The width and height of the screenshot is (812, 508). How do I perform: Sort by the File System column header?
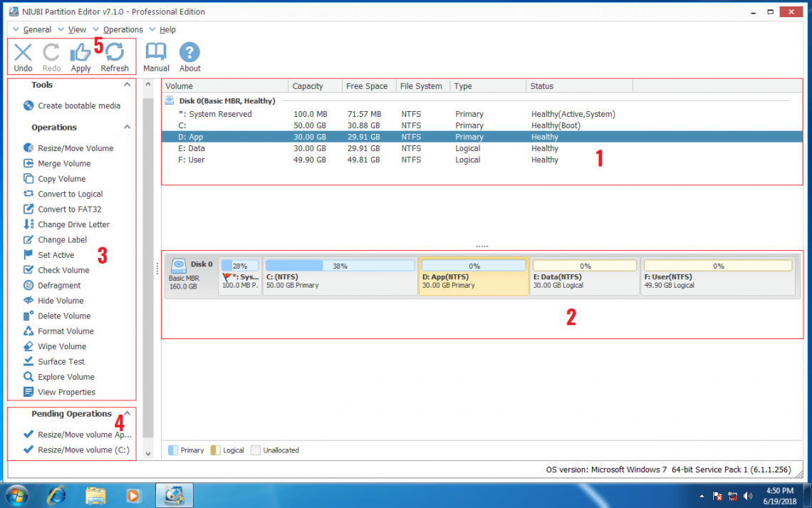coord(422,86)
